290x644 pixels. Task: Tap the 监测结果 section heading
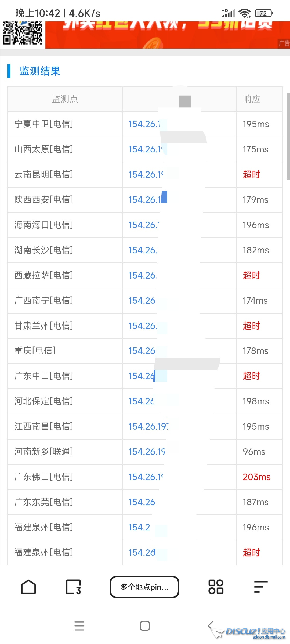click(x=40, y=71)
